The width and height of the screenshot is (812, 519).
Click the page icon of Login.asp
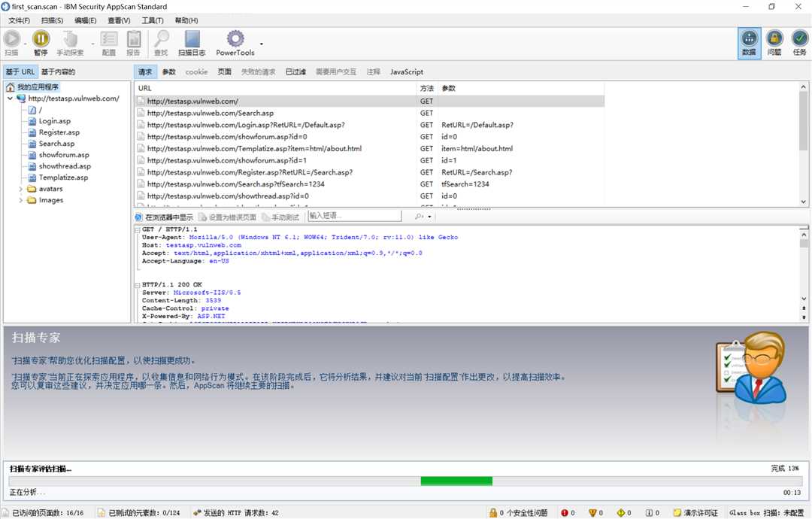pyautogui.click(x=32, y=121)
